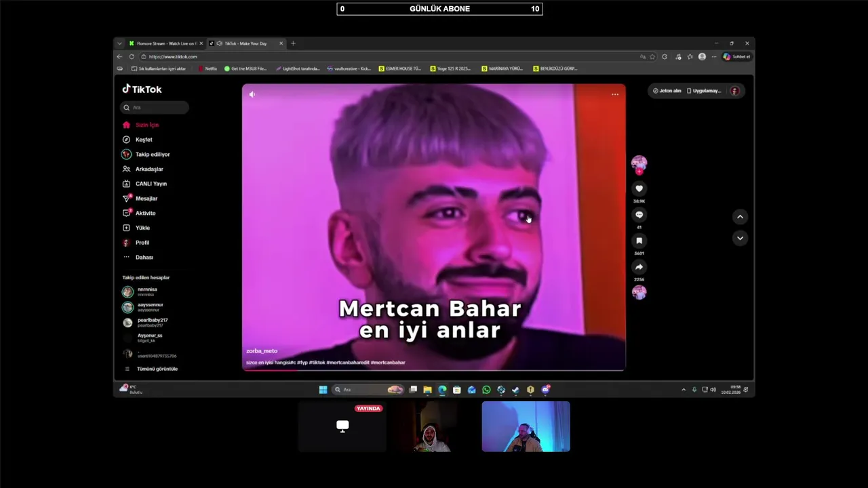Open Discord from taskbar
868x488 pixels.
point(545,390)
